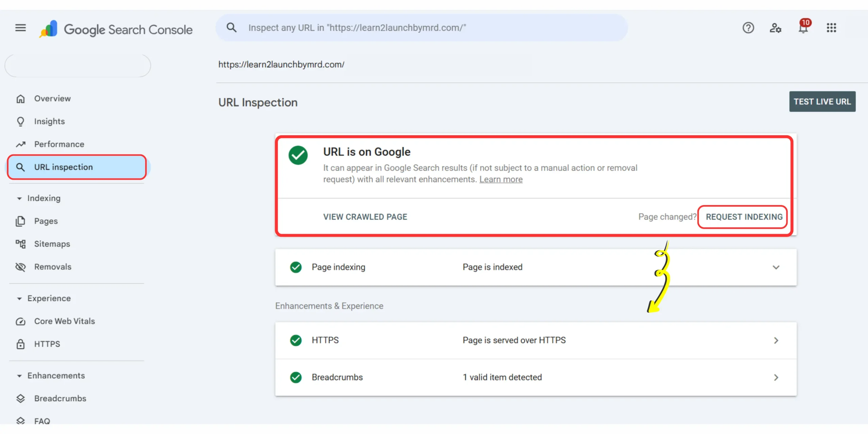The image size is (868, 434).
Task: Click the Breadcrumbs layers icon in sidebar
Action: (x=21, y=398)
